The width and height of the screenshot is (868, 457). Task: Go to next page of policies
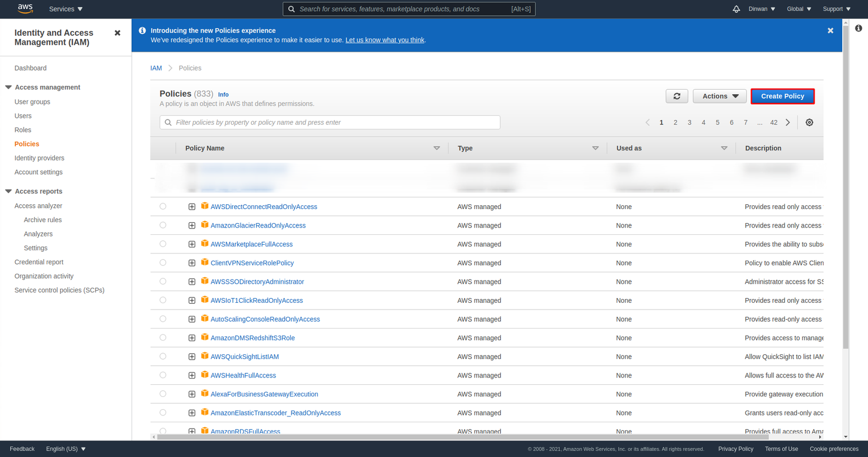788,123
